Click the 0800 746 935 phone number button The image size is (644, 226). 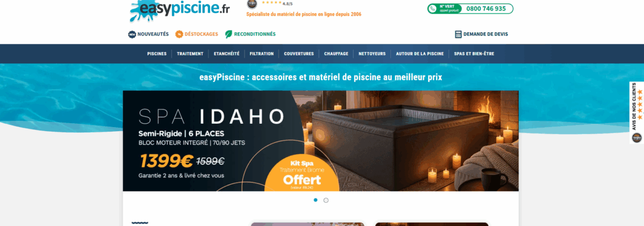(470, 8)
